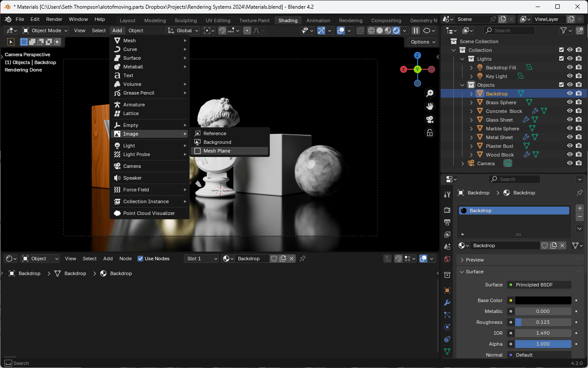The width and height of the screenshot is (588, 368).
Task: Open the Mesh submenu in Add menu
Action: 150,41
